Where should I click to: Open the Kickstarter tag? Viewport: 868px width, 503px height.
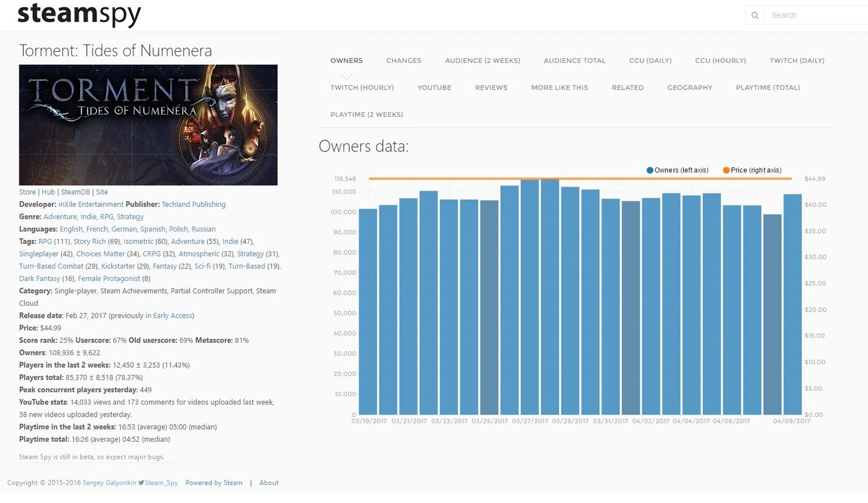click(118, 267)
